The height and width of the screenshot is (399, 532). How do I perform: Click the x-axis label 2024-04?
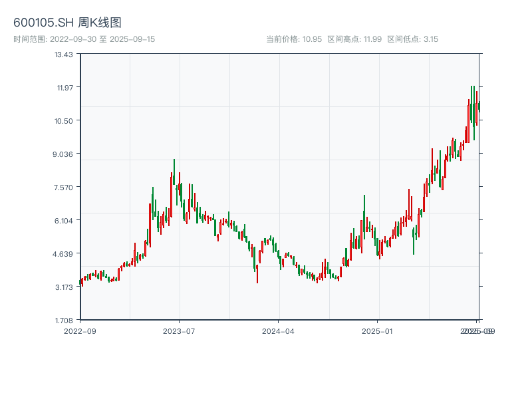278,331
